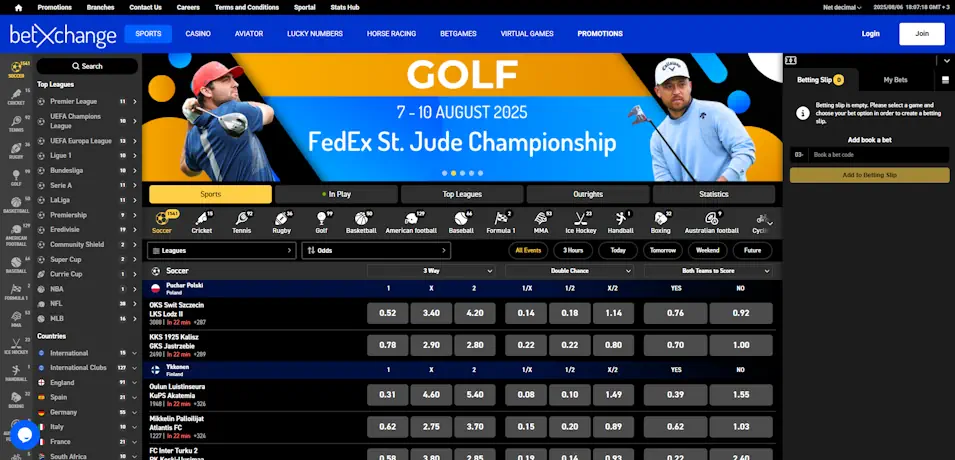The height and width of the screenshot is (460, 955).
Task: Go to last banner carousel dot
Action: 481,173
